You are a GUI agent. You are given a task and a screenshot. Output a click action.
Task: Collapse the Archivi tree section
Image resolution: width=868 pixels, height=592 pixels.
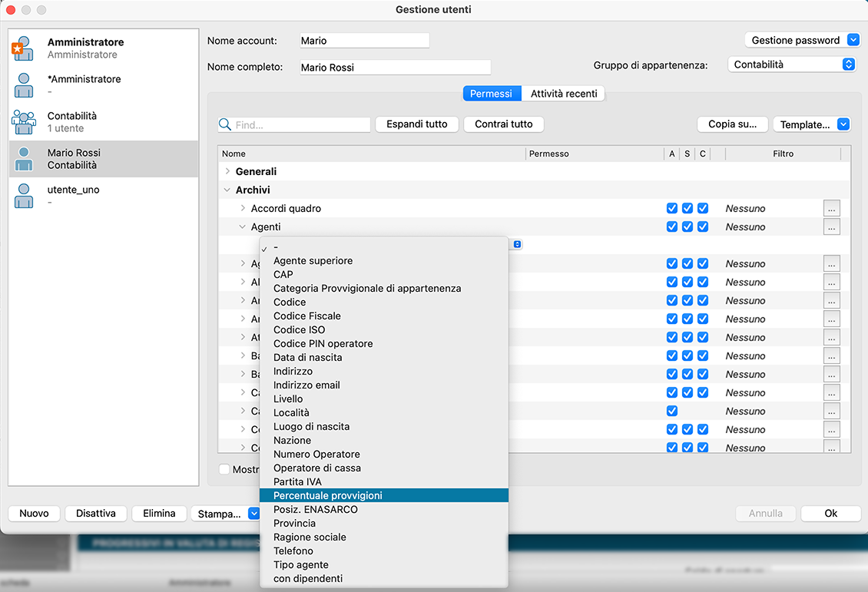(228, 190)
